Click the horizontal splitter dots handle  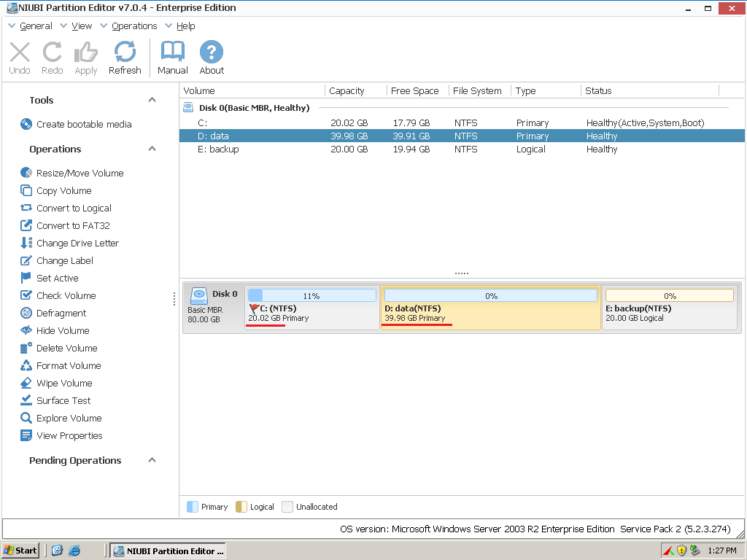click(x=462, y=273)
